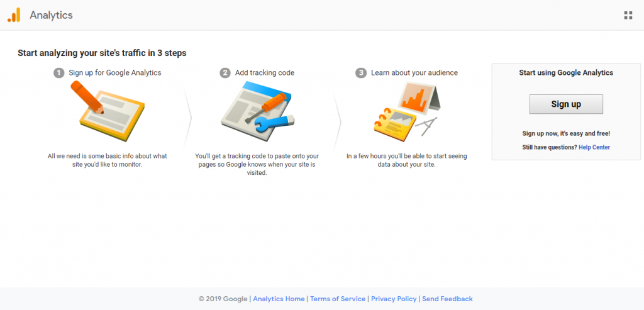View the Privacy Policy link

point(394,299)
